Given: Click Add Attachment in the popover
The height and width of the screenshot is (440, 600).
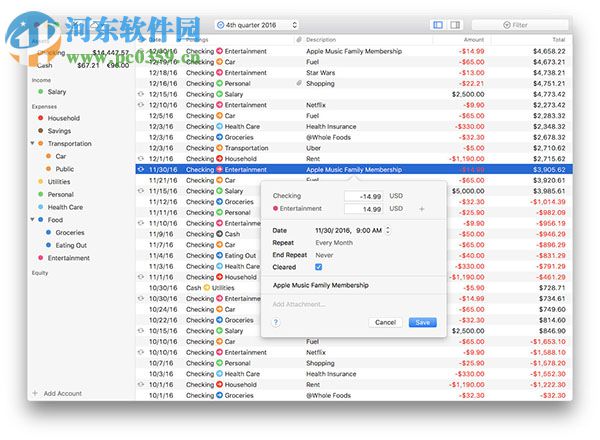Looking at the screenshot, I should pos(299,304).
